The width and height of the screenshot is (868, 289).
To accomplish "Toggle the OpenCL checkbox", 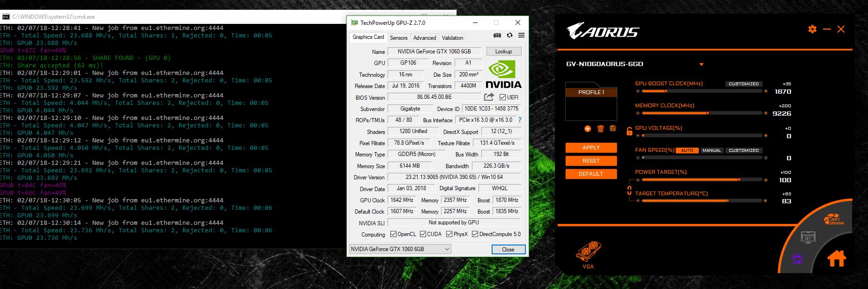I will pyautogui.click(x=393, y=234).
